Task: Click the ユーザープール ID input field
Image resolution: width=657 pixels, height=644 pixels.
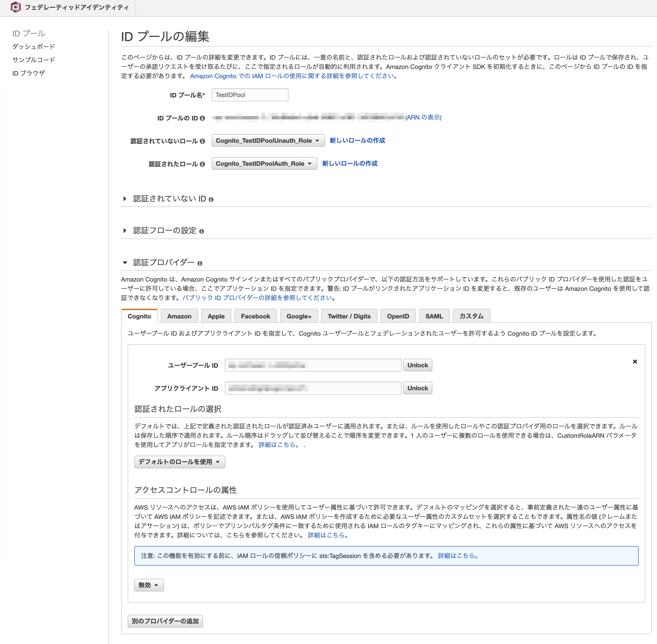Action: coord(313,365)
